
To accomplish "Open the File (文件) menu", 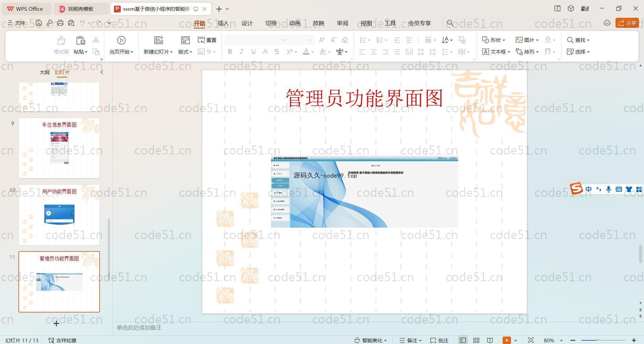I will pos(17,23).
